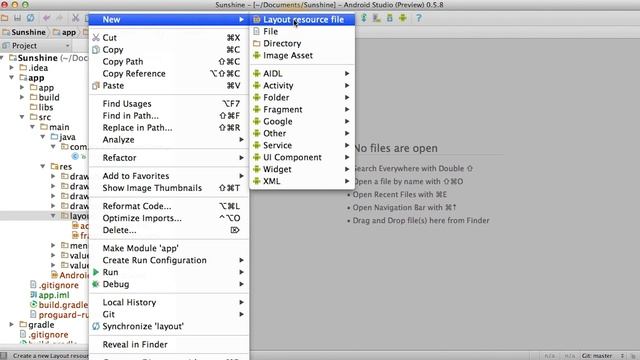Click the Synchronize toolbar icon
Image resolution: width=640 pixels, height=360 pixels.
[x=31, y=18]
